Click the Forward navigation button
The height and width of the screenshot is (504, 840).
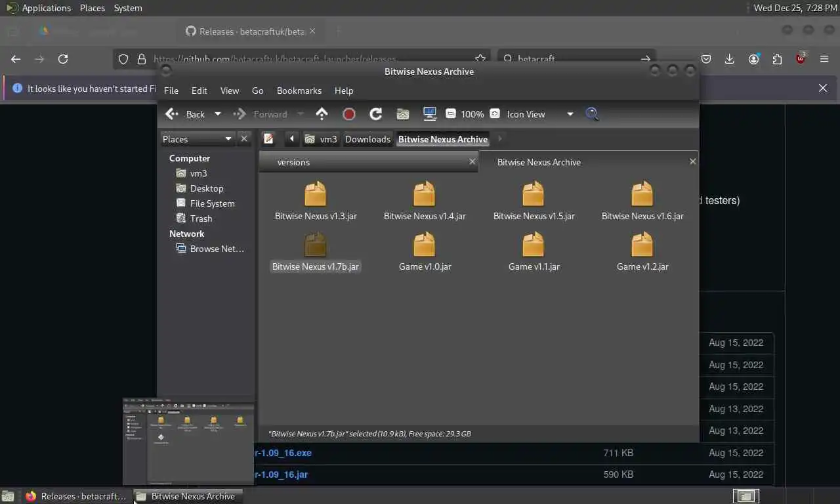pos(262,114)
